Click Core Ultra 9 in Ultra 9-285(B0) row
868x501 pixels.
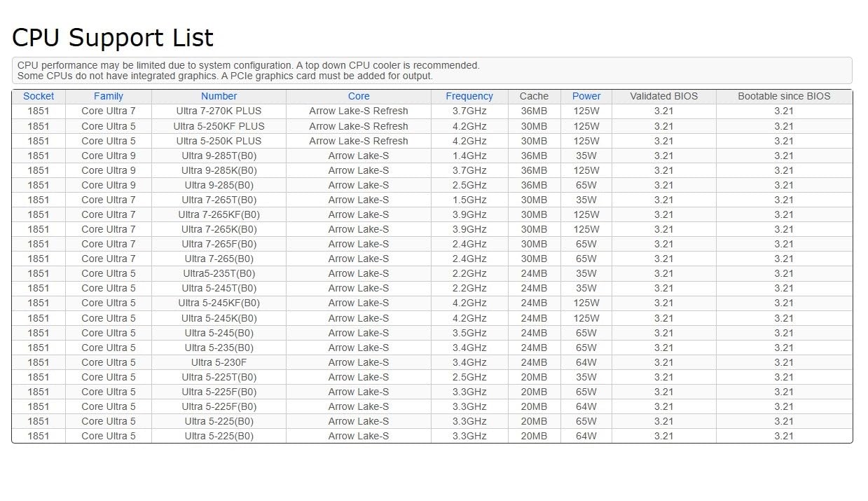pos(109,185)
